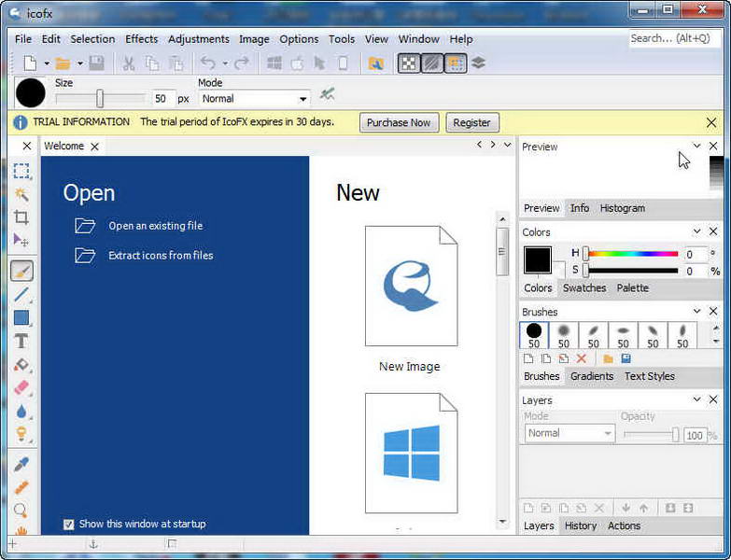731x560 pixels.
Task: Click the open folder icon in toolbar
Action: click(63, 63)
